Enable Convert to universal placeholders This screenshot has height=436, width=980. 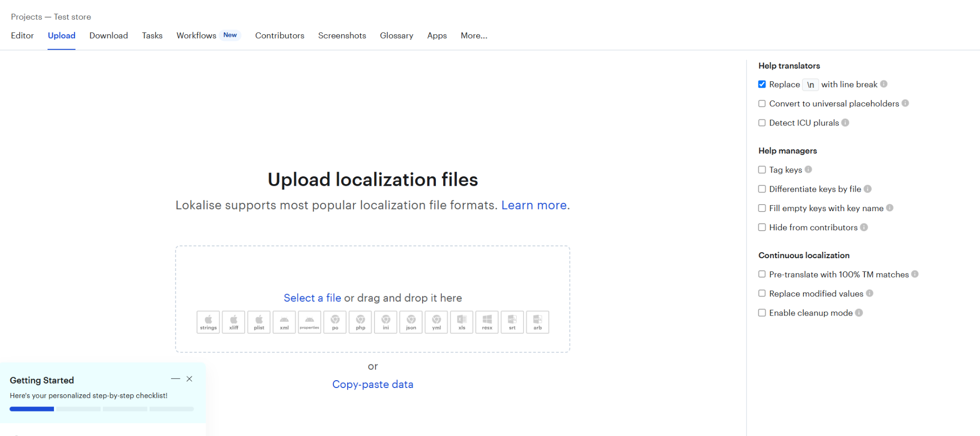click(762, 103)
